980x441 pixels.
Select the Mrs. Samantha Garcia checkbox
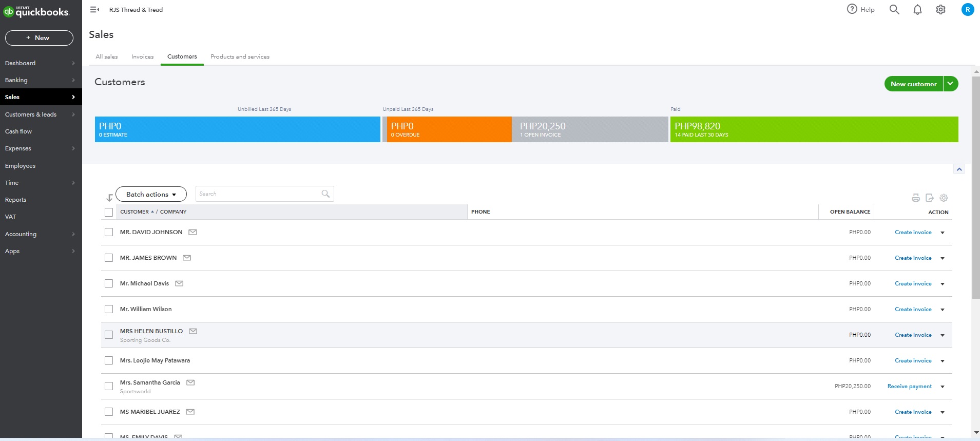[109, 386]
